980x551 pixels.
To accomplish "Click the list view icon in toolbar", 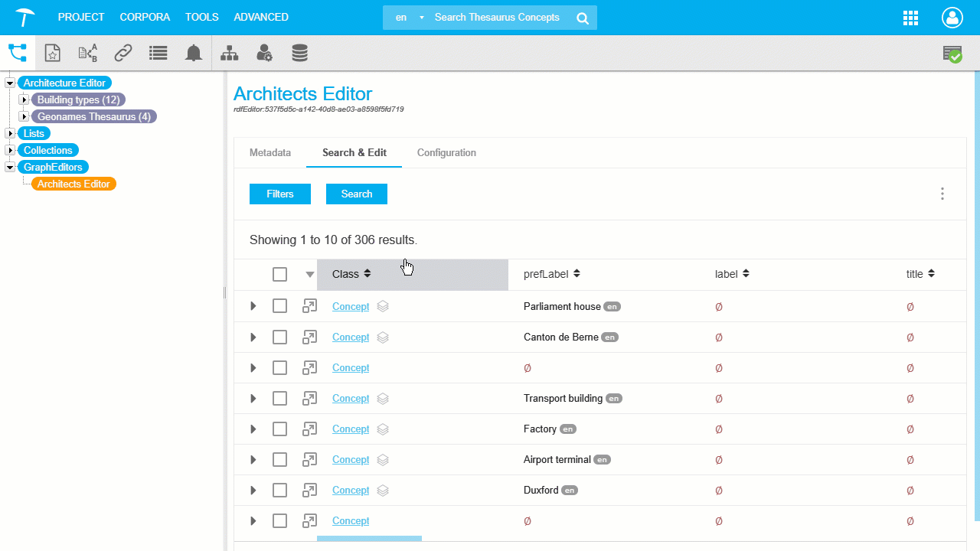I will coord(158,53).
